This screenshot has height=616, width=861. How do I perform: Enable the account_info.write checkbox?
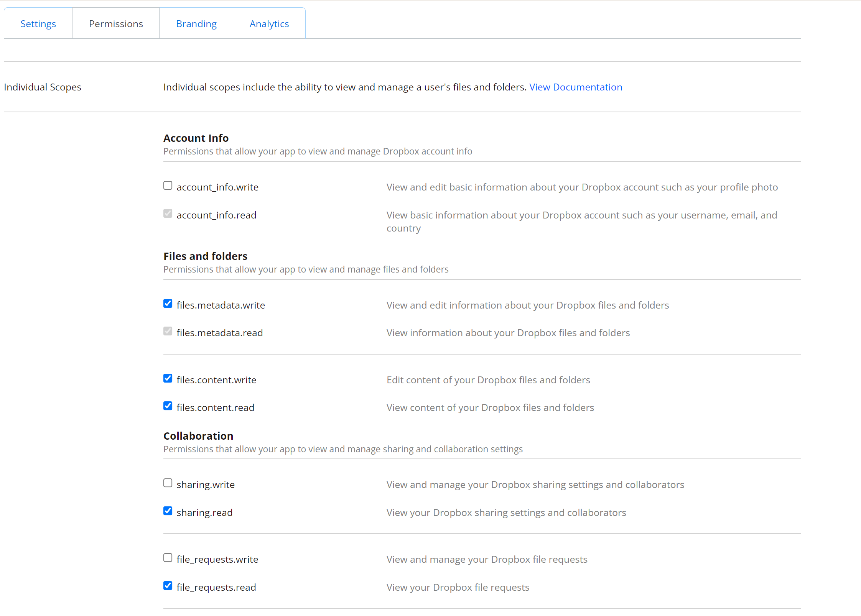tap(168, 186)
